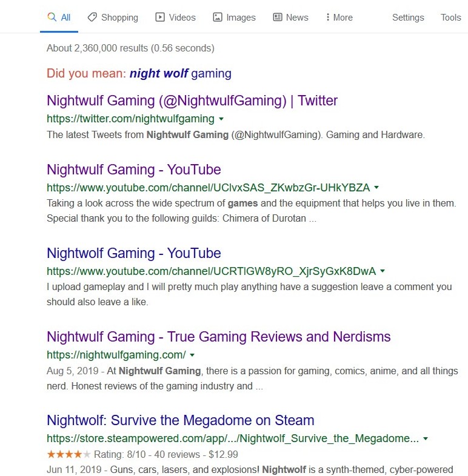
Task: Click the magnifier icon beside All
Action: 52,17
